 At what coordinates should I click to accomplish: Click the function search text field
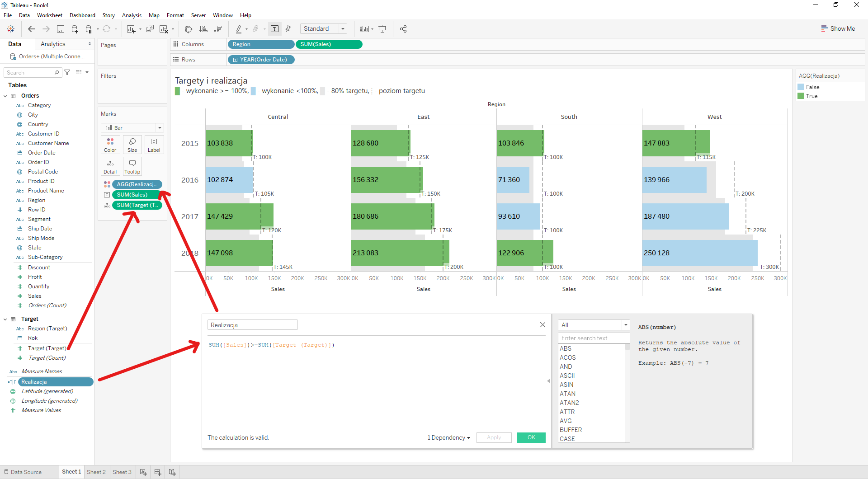(593, 338)
